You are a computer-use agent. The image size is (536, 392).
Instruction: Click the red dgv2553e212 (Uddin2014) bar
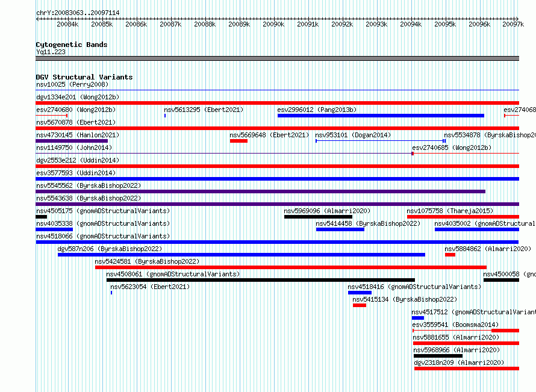pos(277,166)
